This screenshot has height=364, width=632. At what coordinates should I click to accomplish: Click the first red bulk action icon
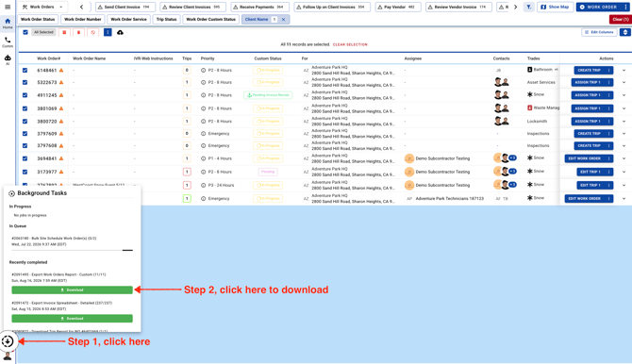[x=64, y=32]
